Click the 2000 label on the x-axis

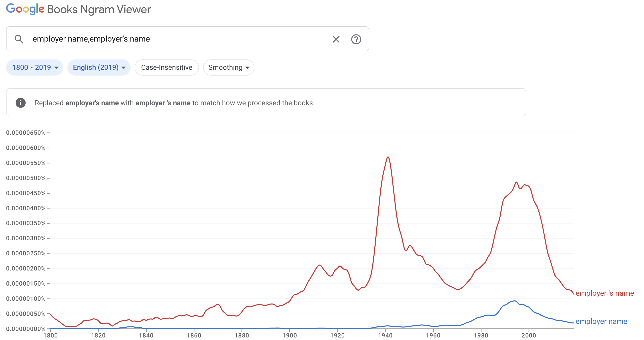529,335
